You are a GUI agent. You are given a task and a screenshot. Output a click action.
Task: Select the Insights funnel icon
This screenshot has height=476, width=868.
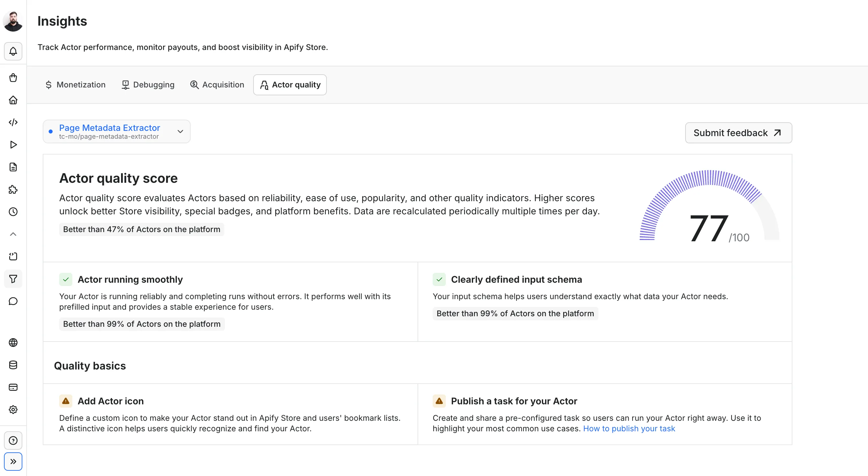click(13, 279)
